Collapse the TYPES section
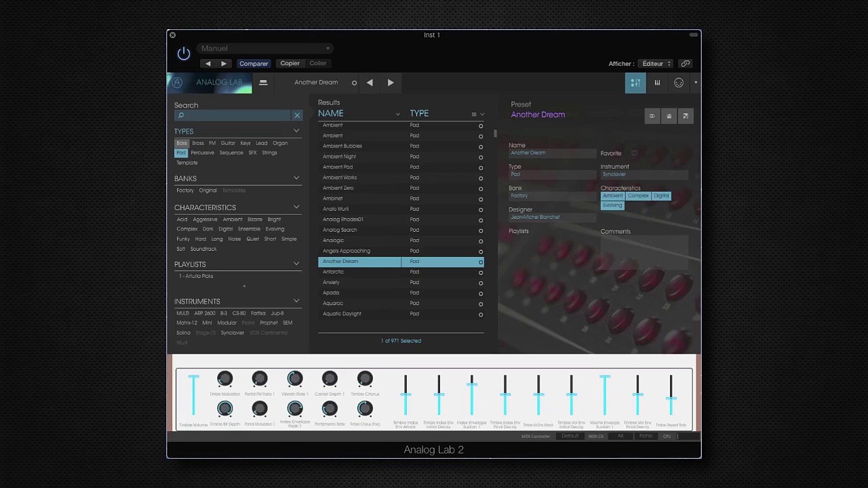 (296, 131)
